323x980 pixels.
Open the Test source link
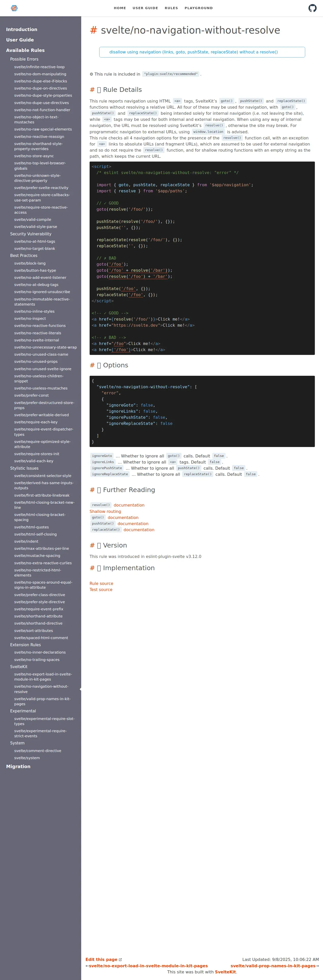101,590
